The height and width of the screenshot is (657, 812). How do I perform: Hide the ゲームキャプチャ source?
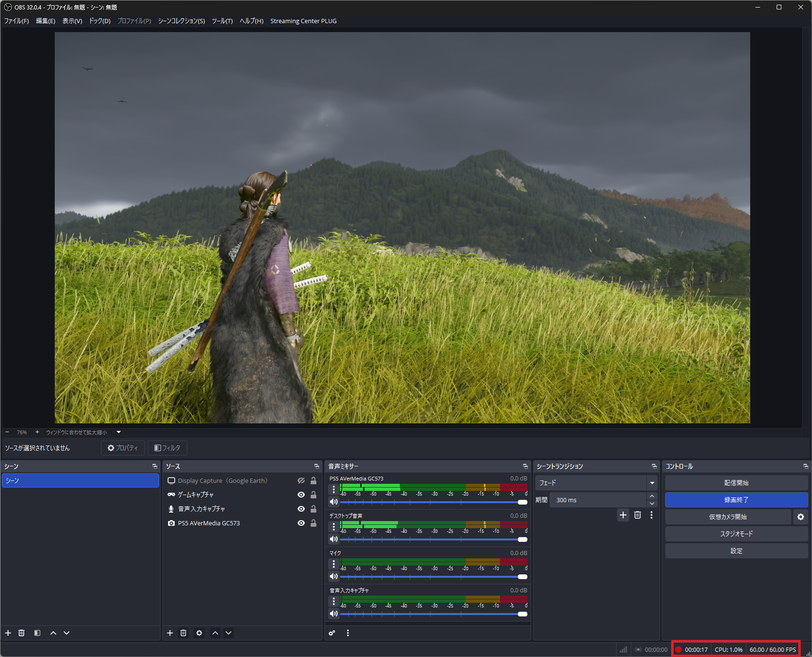coord(301,495)
